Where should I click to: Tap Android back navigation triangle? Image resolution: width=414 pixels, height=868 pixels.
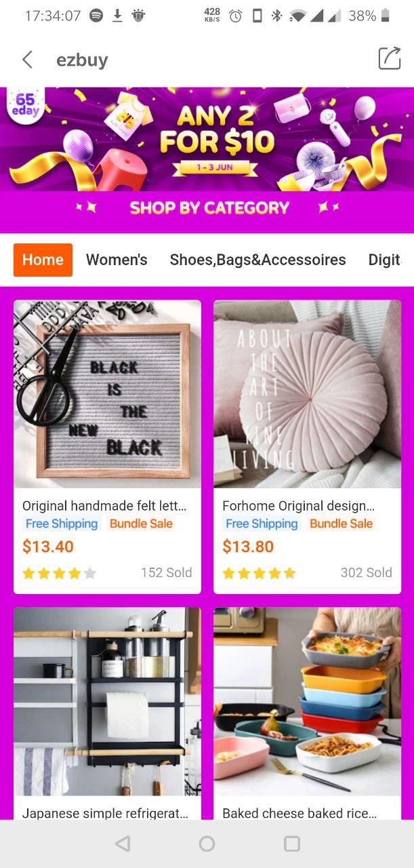point(123,843)
